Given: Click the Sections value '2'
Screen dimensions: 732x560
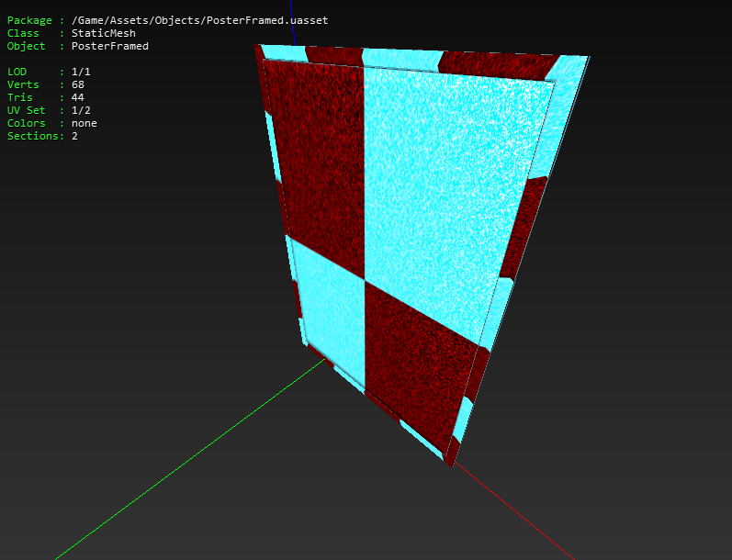Looking at the screenshot, I should (74, 136).
